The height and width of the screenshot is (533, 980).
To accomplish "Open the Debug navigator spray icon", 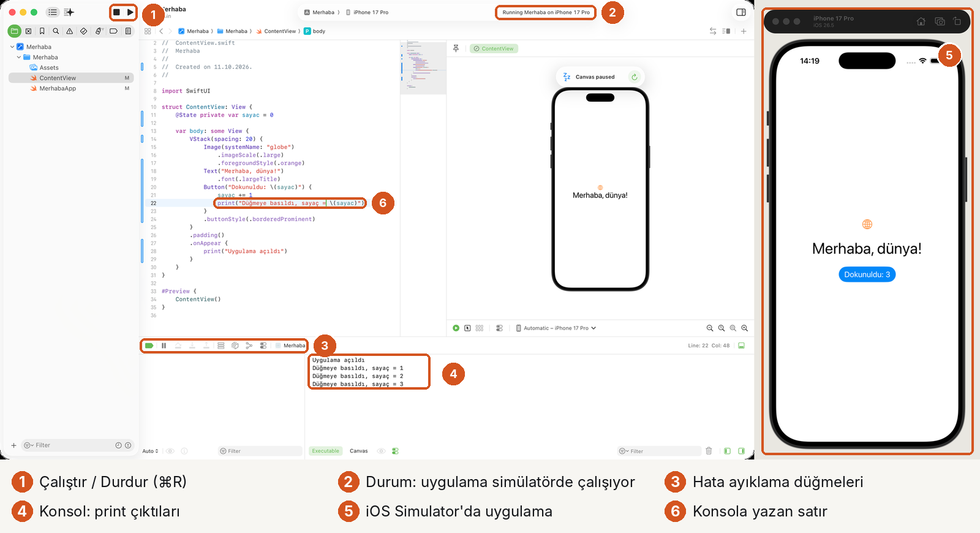I will point(99,31).
